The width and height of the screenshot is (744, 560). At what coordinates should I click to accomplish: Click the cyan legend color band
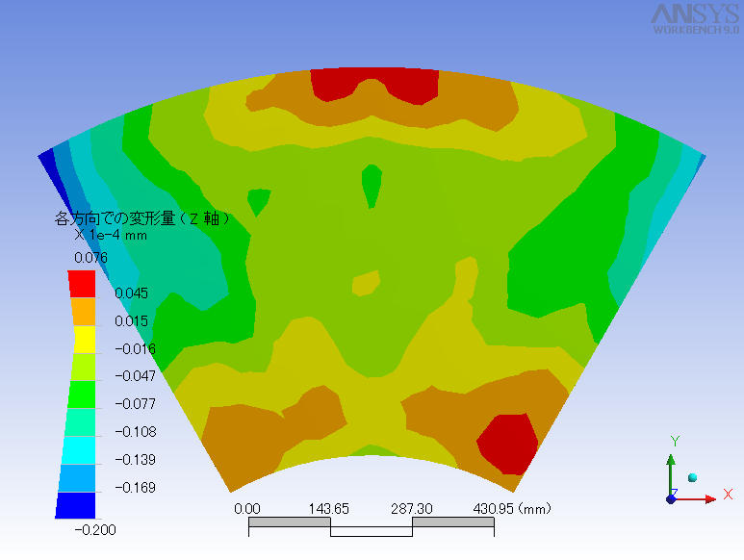tap(79, 450)
